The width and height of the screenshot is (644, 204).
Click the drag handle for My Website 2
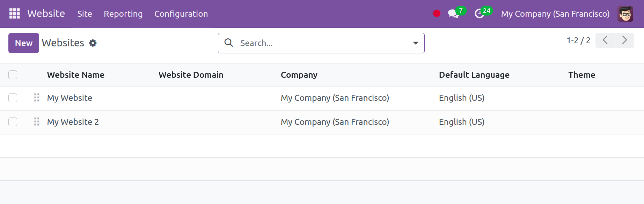click(x=37, y=122)
